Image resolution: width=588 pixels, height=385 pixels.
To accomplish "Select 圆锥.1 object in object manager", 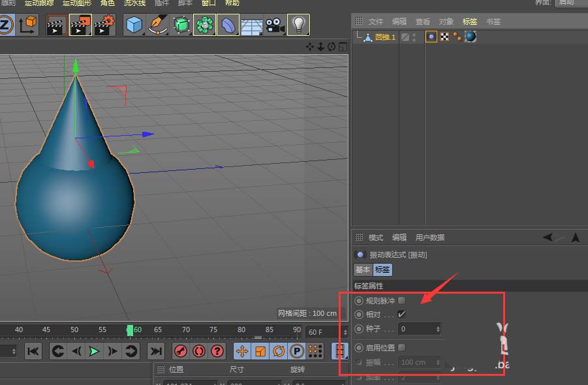I will click(x=386, y=37).
